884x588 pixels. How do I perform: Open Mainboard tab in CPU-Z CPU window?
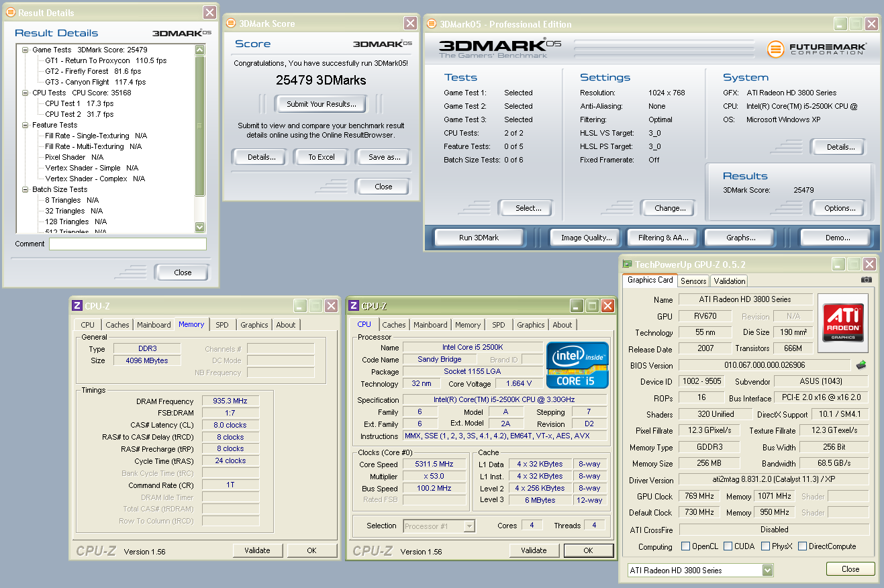coord(430,325)
